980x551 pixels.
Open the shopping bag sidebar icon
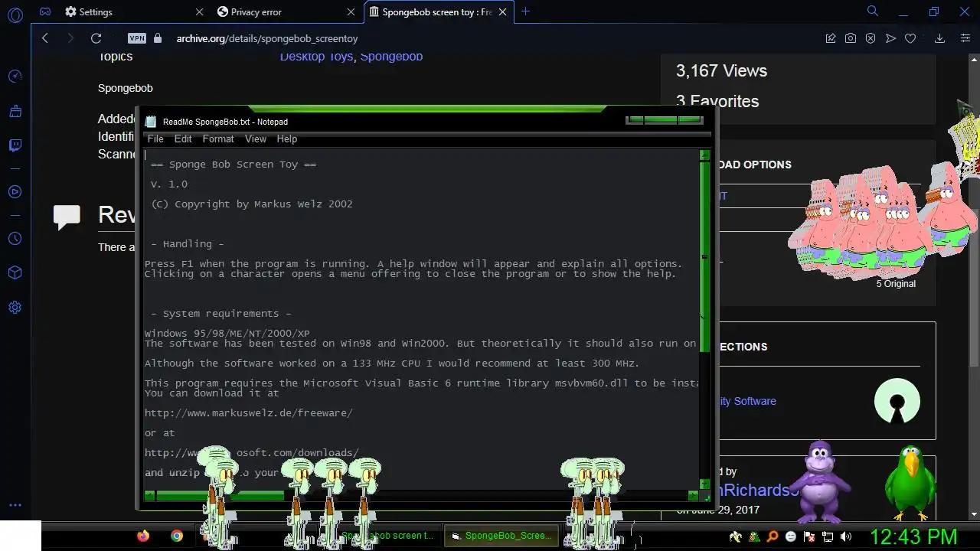[x=15, y=111]
